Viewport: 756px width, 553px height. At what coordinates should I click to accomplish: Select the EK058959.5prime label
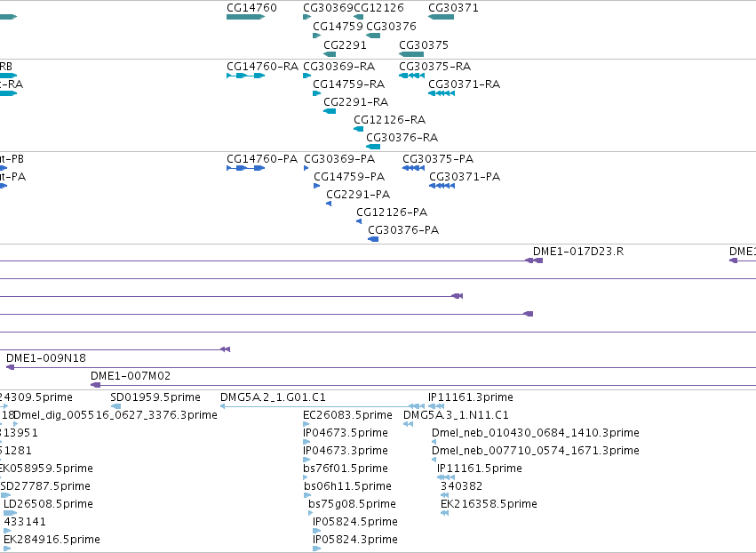tap(46, 469)
